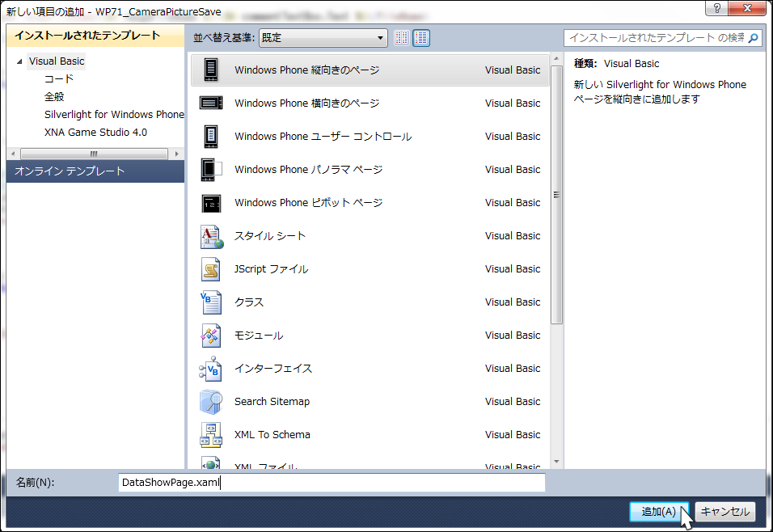
Task: Switch to small icons view
Action: [x=402, y=37]
